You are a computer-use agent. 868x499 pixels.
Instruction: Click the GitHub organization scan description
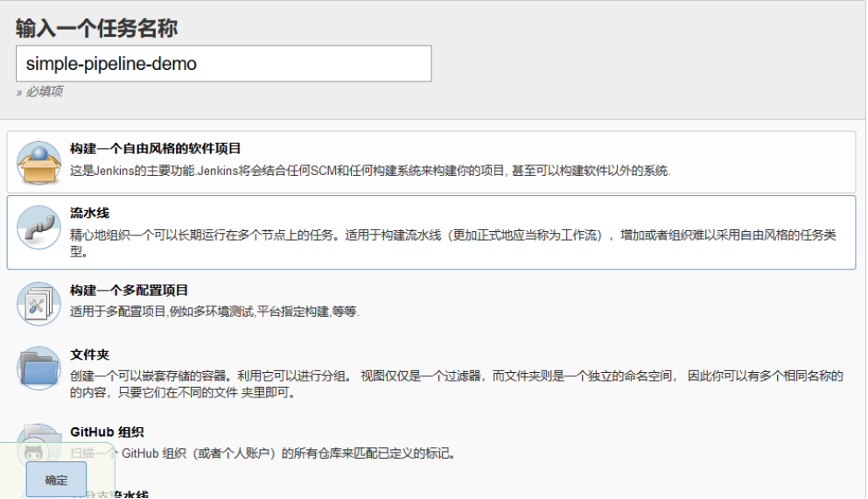[x=262, y=453]
